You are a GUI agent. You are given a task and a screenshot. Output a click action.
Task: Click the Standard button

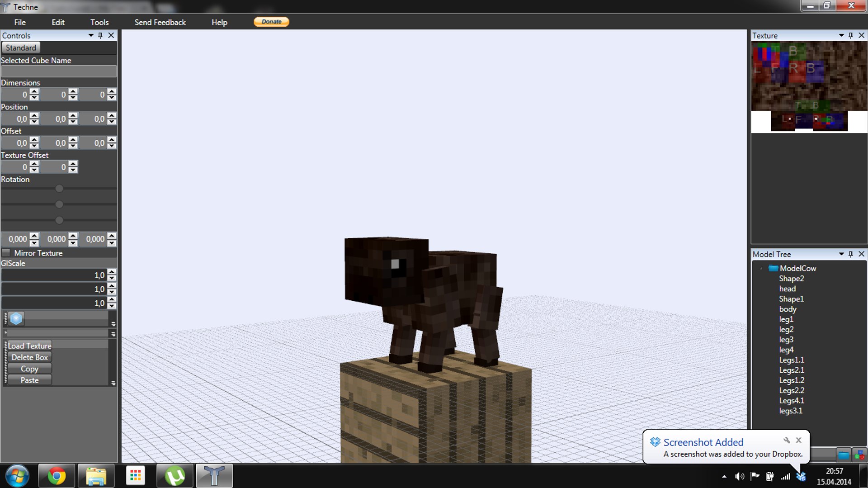coord(21,47)
